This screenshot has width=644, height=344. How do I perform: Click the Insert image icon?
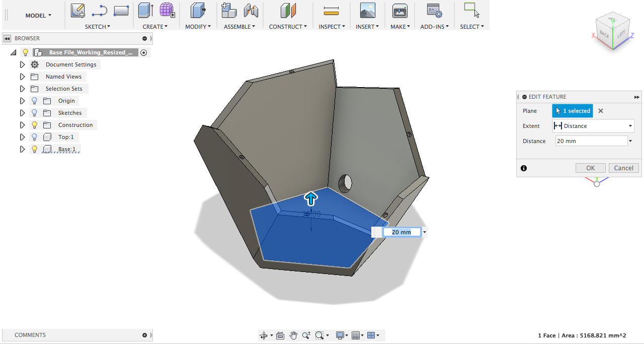point(368,10)
